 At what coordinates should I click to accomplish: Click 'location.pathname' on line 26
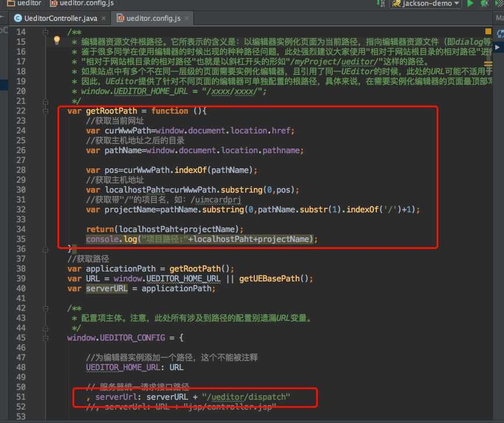pyautogui.click(x=260, y=151)
